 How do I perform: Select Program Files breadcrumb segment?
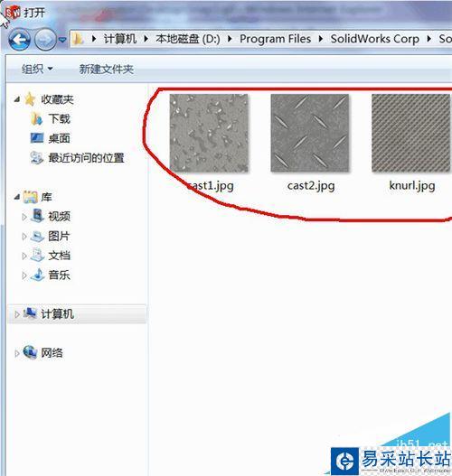(x=275, y=39)
